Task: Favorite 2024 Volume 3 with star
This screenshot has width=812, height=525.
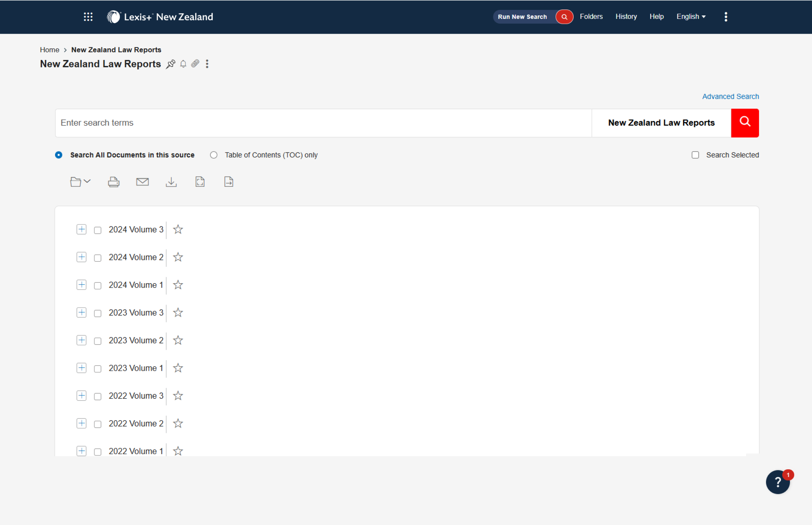Action: (x=178, y=230)
